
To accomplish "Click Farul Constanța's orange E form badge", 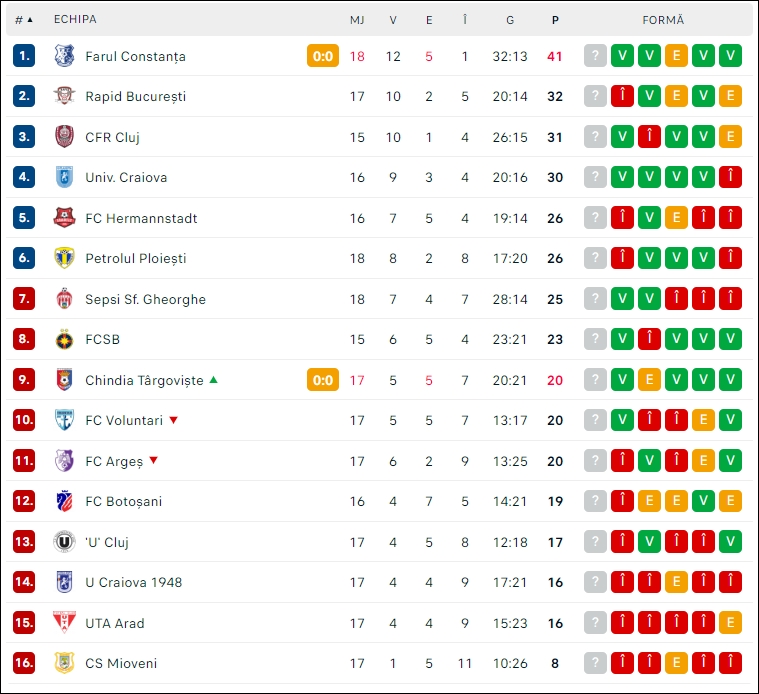I will (676, 56).
